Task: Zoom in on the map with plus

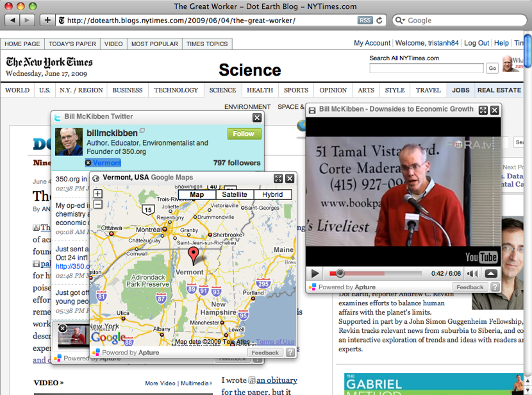Action: click(x=97, y=194)
